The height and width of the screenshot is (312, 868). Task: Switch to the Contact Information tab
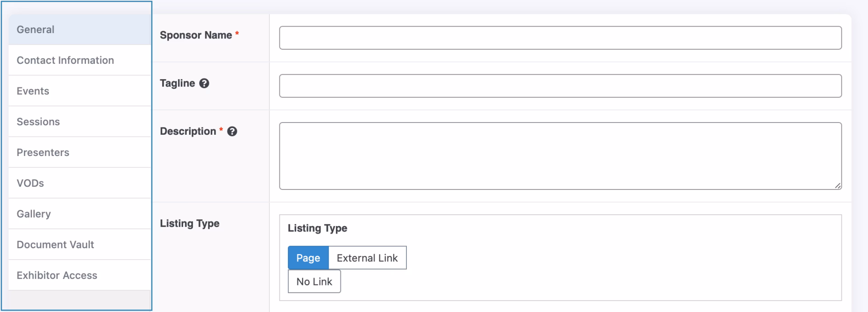click(x=65, y=60)
